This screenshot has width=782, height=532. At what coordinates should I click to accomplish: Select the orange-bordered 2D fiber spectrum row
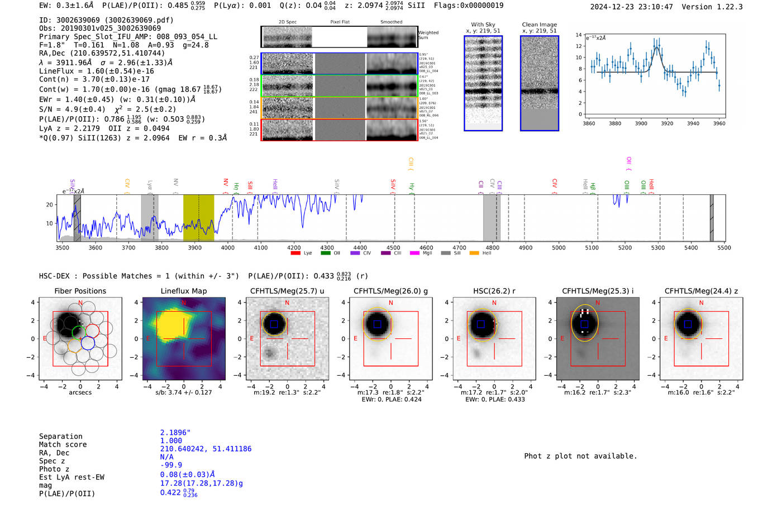pyautogui.click(x=340, y=108)
